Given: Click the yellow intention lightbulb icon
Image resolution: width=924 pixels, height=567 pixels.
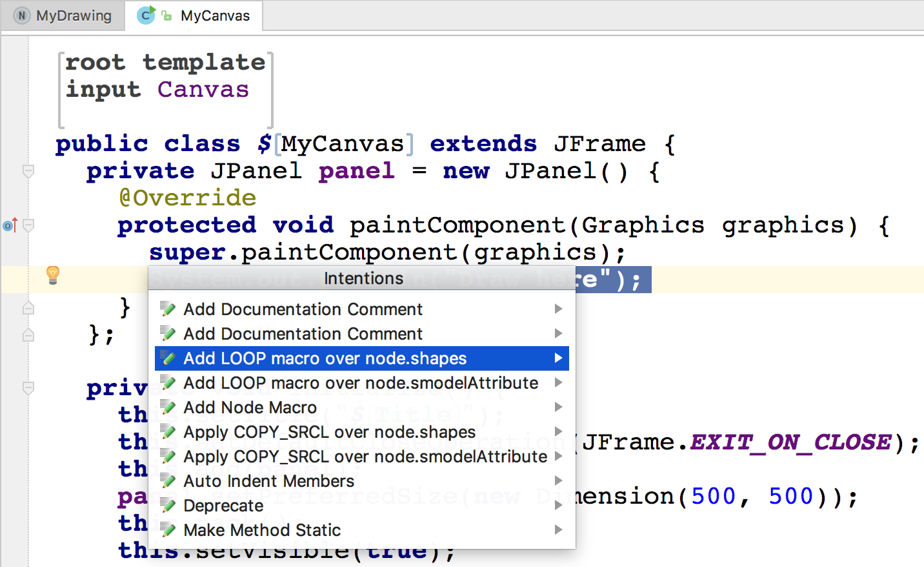Looking at the screenshot, I should point(53,275).
